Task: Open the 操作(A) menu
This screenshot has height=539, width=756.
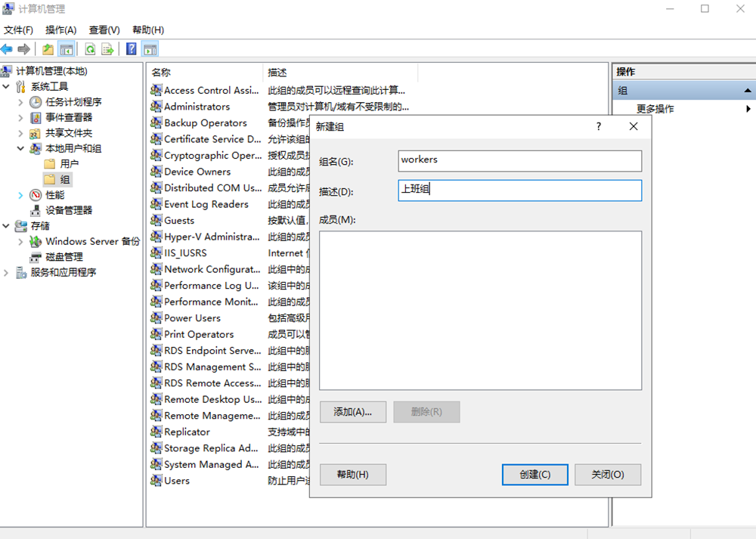Action: (x=60, y=30)
